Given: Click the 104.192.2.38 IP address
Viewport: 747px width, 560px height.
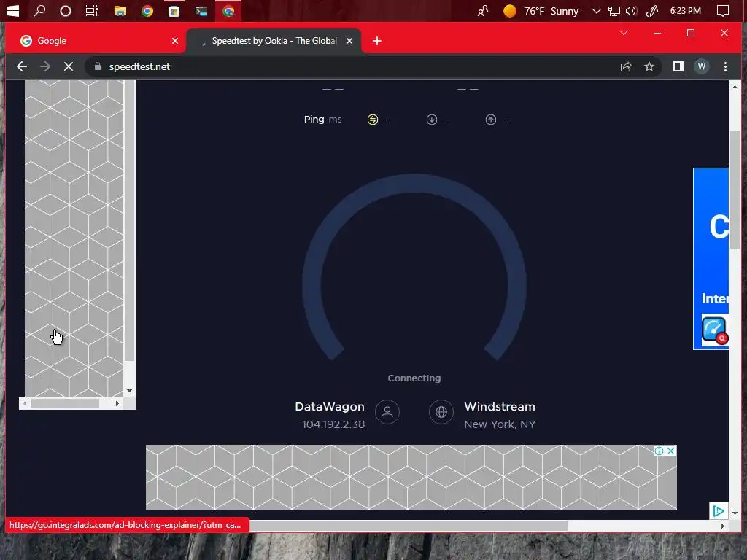Looking at the screenshot, I should pyautogui.click(x=333, y=424).
